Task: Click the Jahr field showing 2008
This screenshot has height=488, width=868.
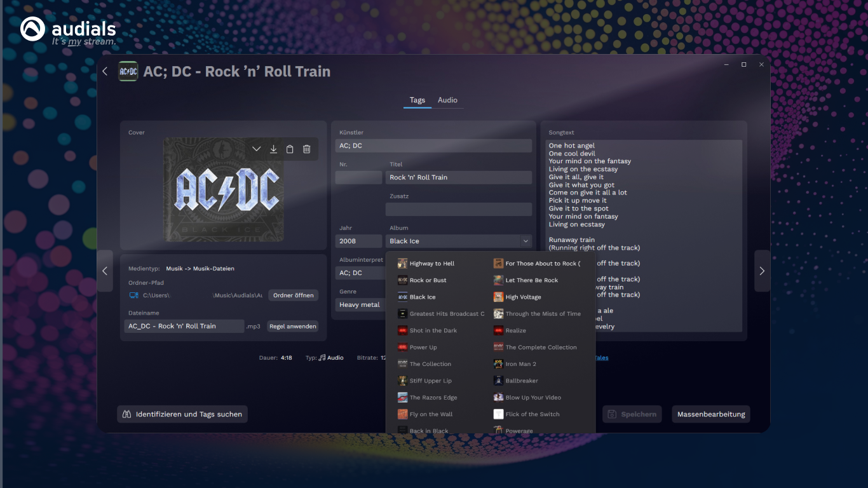Action: [358, 241]
